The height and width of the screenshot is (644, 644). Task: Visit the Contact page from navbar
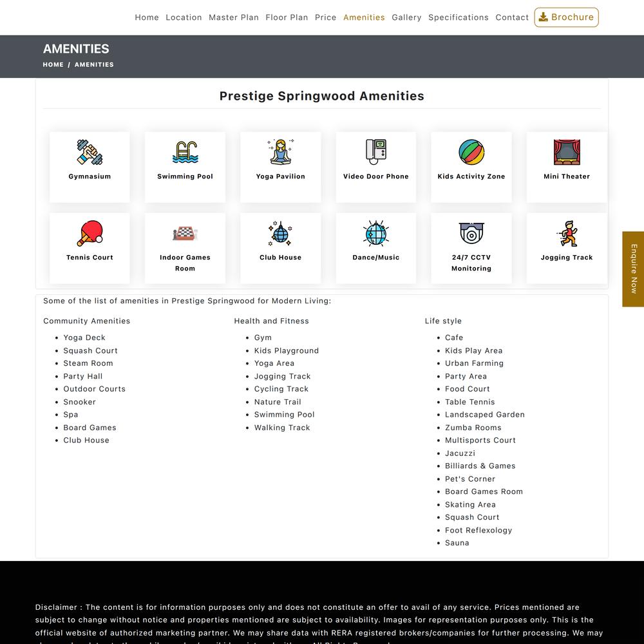coord(512,17)
